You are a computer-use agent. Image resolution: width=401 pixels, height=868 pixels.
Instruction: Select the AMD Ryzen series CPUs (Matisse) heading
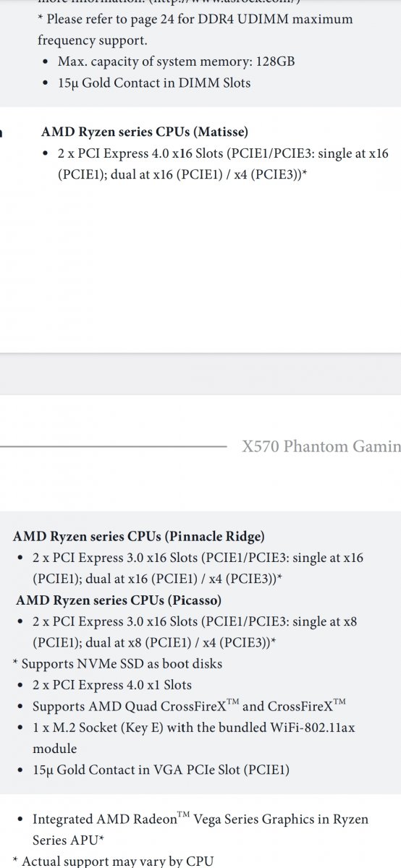pos(145,132)
